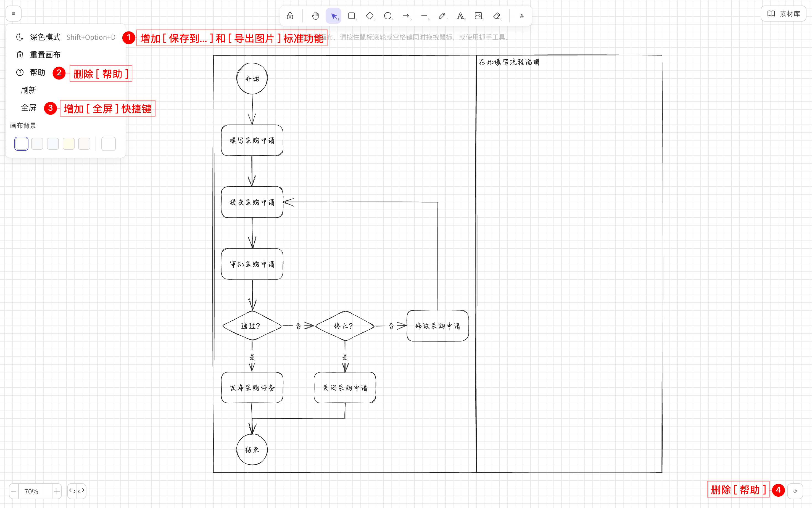Select the Line tool
The width and height of the screenshot is (812, 508).
point(424,16)
